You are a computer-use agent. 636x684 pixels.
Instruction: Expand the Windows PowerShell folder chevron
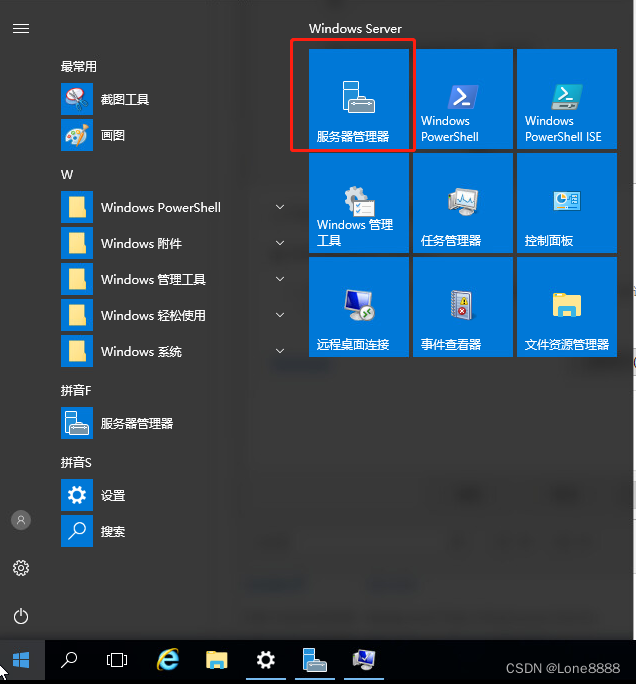280,207
